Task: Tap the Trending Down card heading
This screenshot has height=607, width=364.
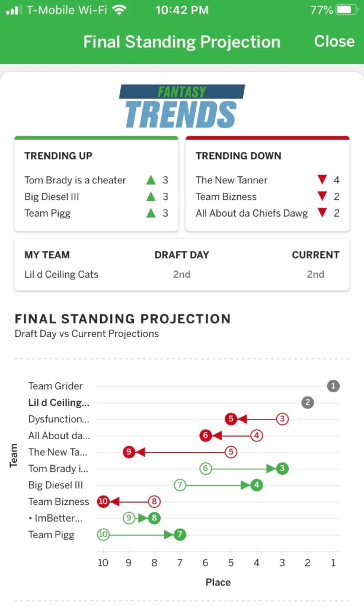Action: coord(238,156)
